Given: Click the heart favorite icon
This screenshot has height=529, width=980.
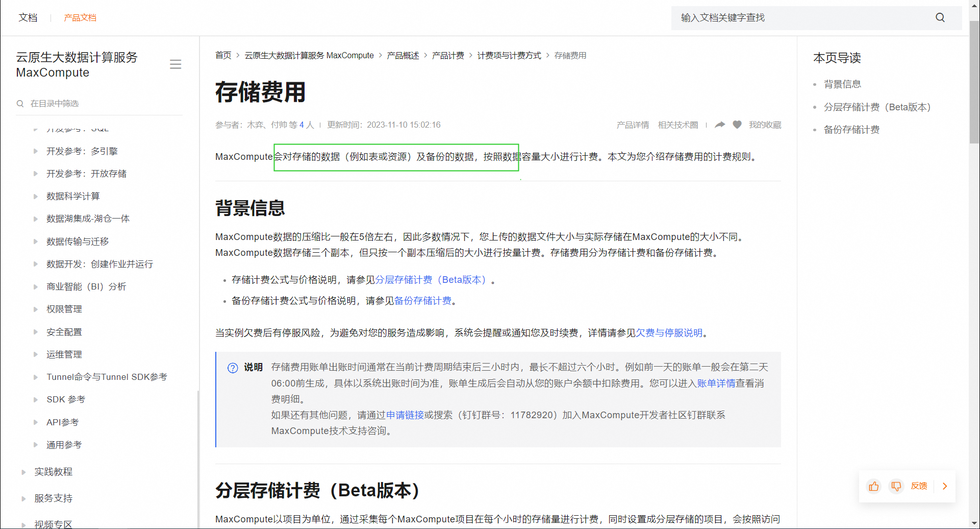Looking at the screenshot, I should click(737, 125).
